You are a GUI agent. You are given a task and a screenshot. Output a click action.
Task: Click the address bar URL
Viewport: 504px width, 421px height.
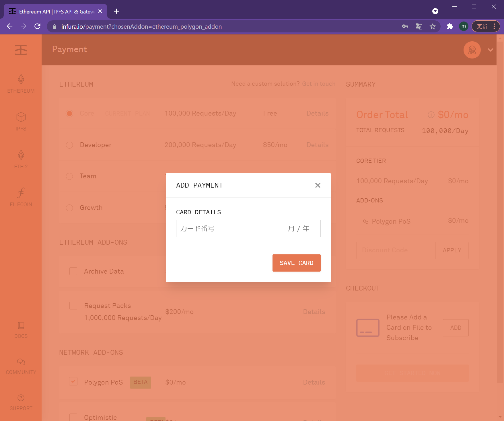(x=141, y=26)
